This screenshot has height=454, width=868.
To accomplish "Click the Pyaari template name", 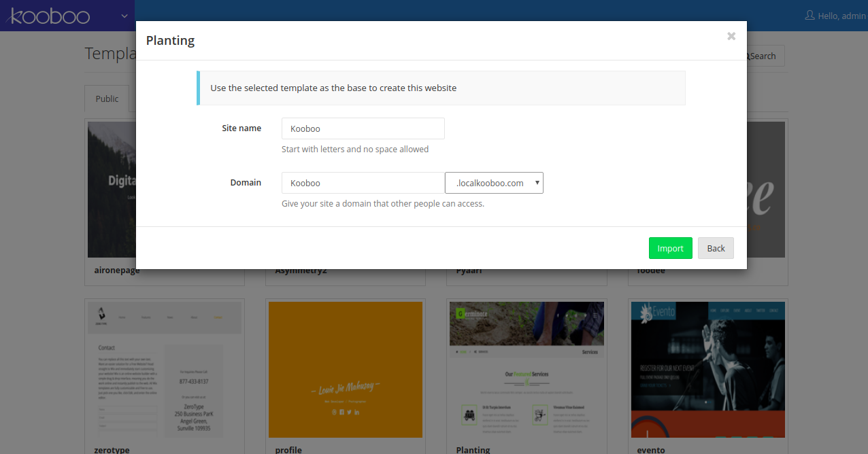I will tap(469, 270).
